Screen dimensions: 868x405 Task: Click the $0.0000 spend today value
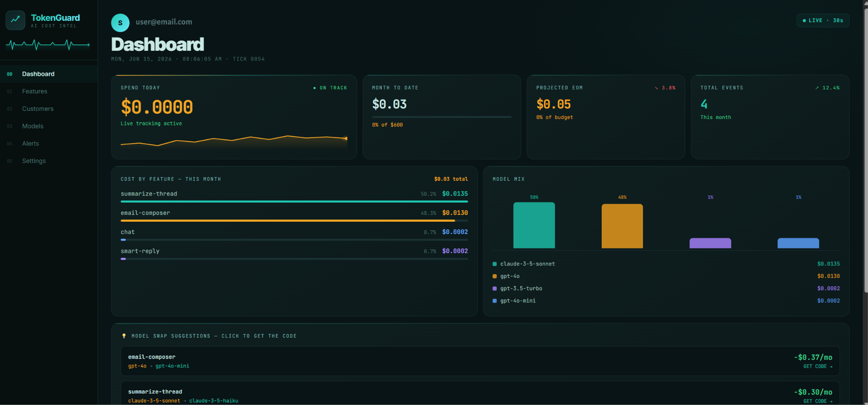pos(157,107)
